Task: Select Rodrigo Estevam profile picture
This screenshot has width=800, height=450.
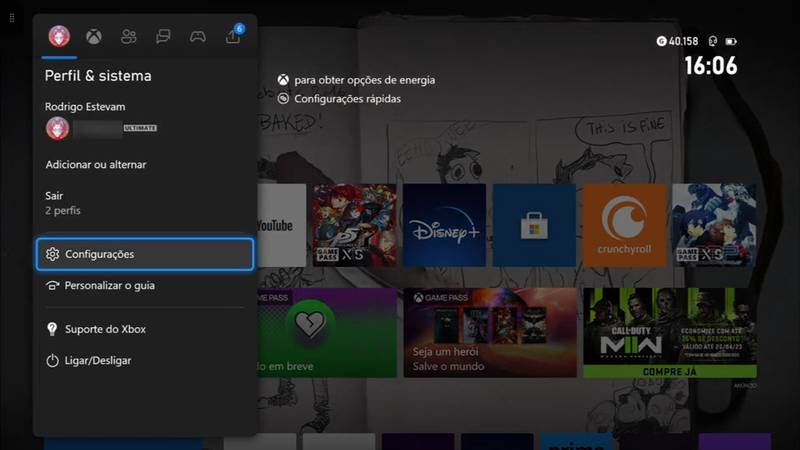Action: pos(58,128)
